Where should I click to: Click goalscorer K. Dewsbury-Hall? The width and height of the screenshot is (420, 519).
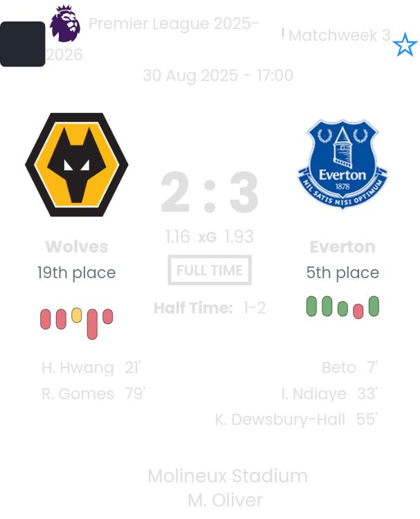pyautogui.click(x=280, y=419)
